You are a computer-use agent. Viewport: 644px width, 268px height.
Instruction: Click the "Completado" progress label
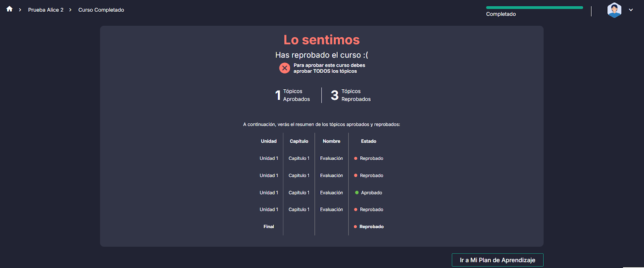tap(501, 14)
